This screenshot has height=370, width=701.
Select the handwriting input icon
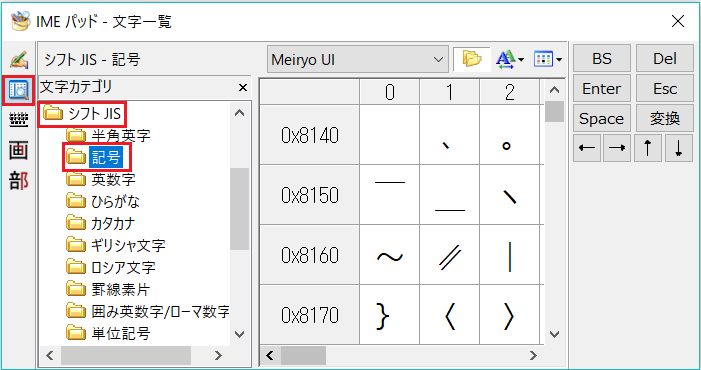(19, 60)
